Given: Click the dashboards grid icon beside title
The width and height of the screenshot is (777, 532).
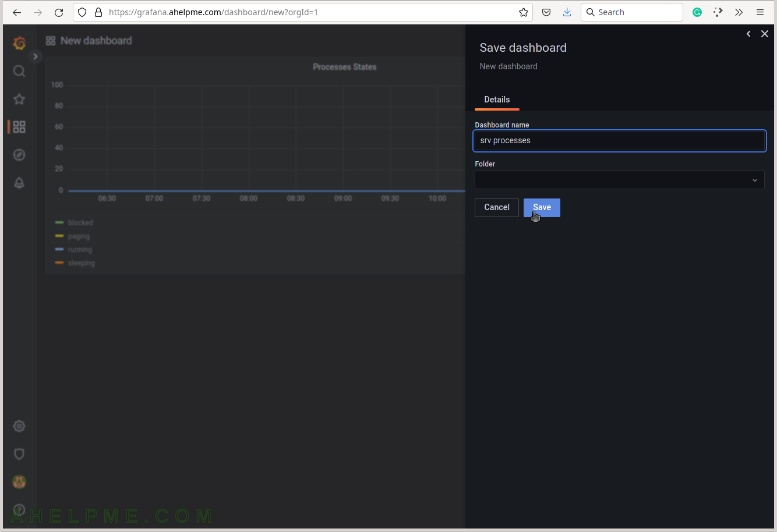Looking at the screenshot, I should (x=51, y=41).
